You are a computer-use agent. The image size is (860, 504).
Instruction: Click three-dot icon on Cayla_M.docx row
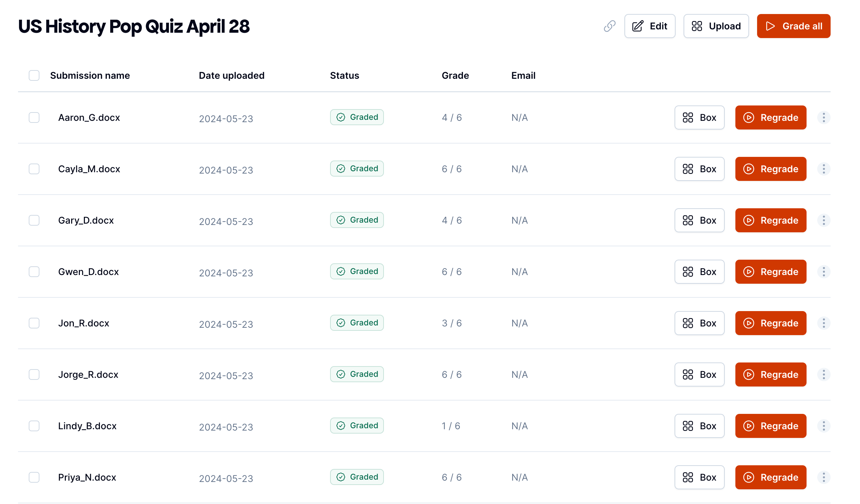(824, 169)
